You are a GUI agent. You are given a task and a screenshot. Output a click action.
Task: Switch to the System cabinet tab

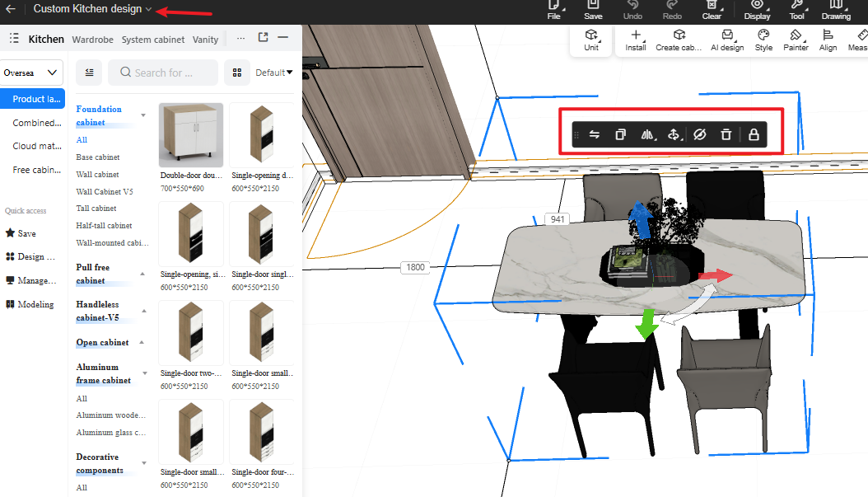153,40
